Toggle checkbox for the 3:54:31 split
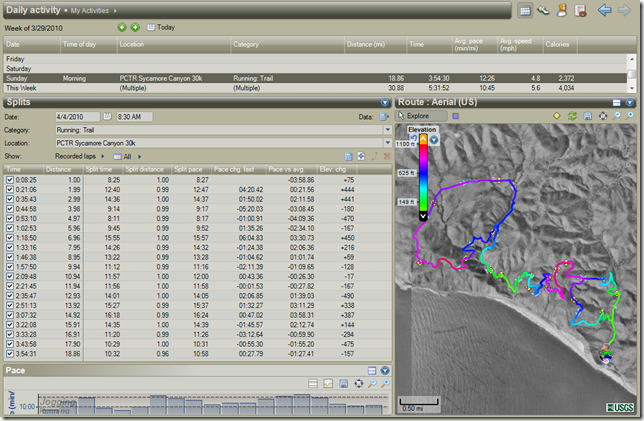 click(10, 354)
